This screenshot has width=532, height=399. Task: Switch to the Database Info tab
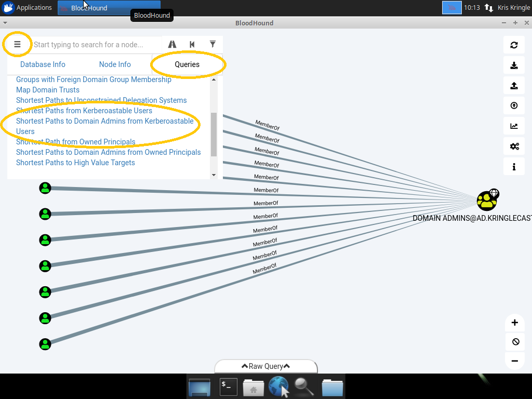pyautogui.click(x=43, y=64)
